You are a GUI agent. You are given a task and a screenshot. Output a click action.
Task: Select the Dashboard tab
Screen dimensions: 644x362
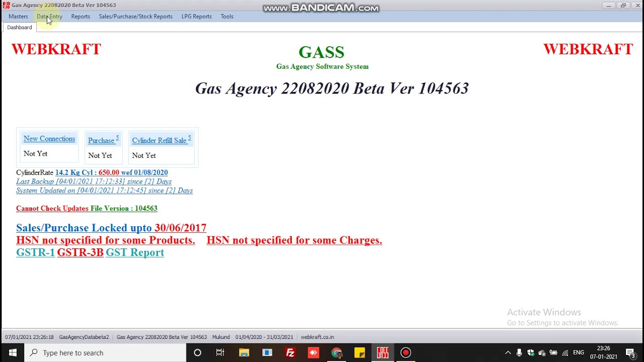coord(19,28)
